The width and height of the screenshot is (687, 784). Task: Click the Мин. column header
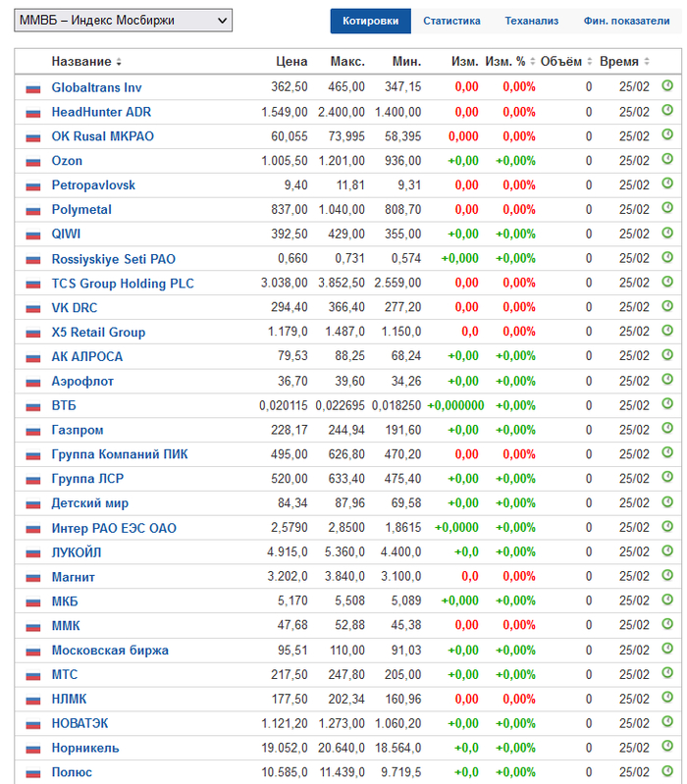coord(406,62)
